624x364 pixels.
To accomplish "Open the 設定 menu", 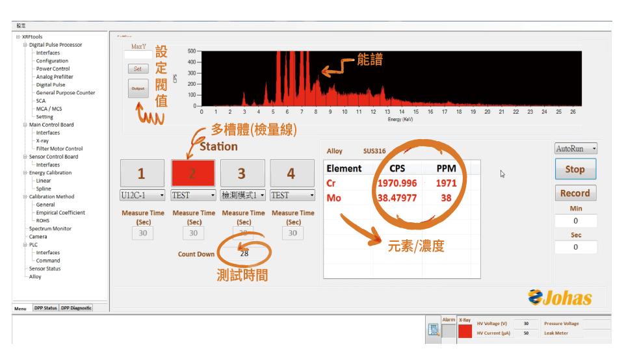I will (x=21, y=25).
